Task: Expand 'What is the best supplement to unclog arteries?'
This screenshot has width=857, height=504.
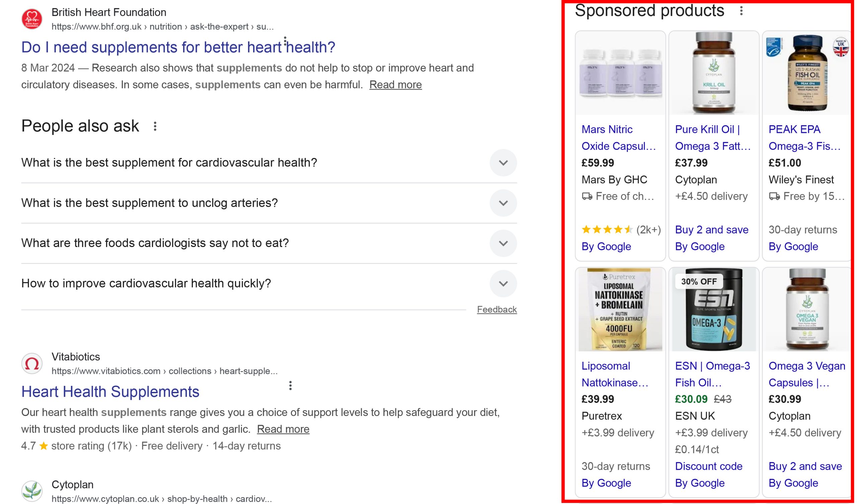Action: click(x=503, y=203)
